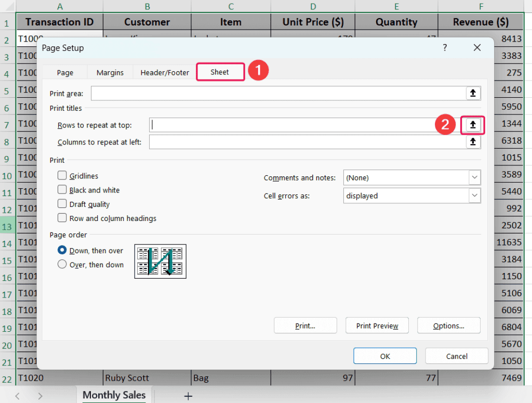This screenshot has width=532, height=403.
Task: Click the page order preview graphic
Action: click(160, 261)
